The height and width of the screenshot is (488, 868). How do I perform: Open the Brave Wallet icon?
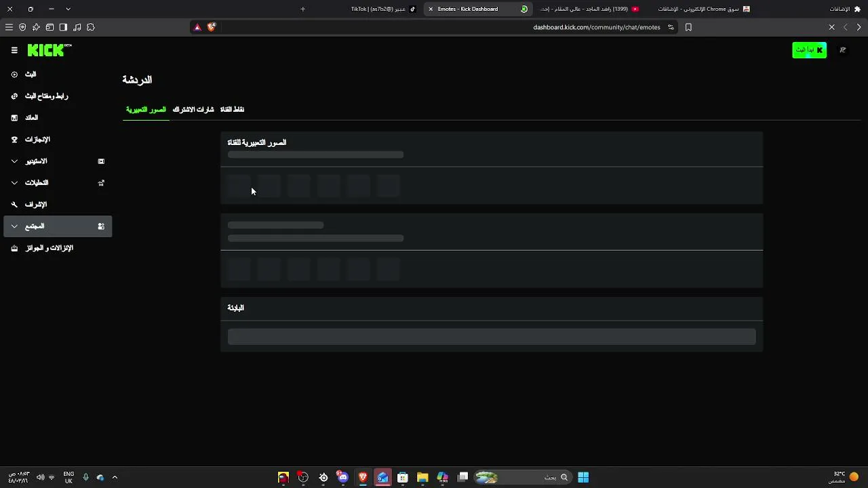click(50, 28)
